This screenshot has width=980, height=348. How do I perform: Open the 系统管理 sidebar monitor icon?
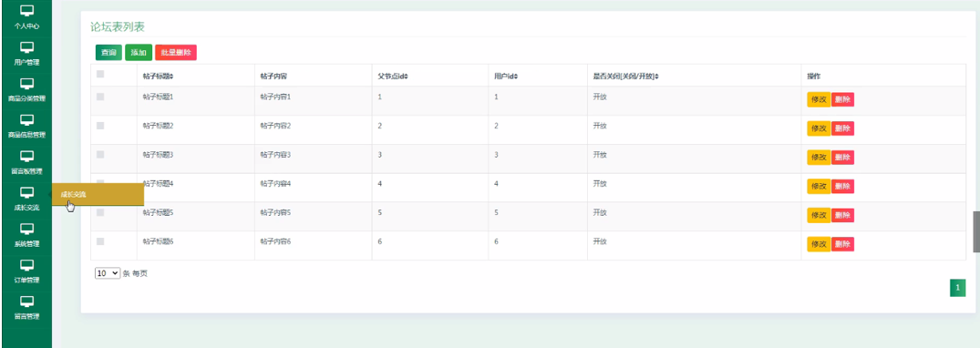click(26, 229)
